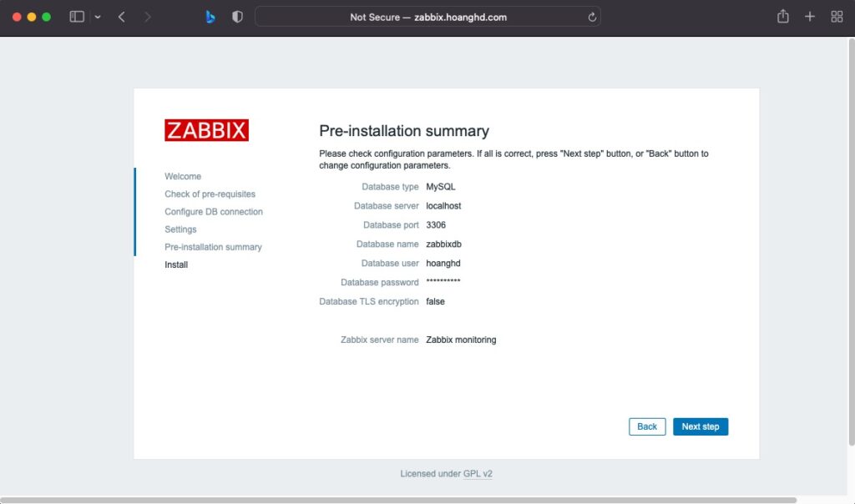Go back with the browser back arrow
The width and height of the screenshot is (855, 504).
click(x=122, y=17)
